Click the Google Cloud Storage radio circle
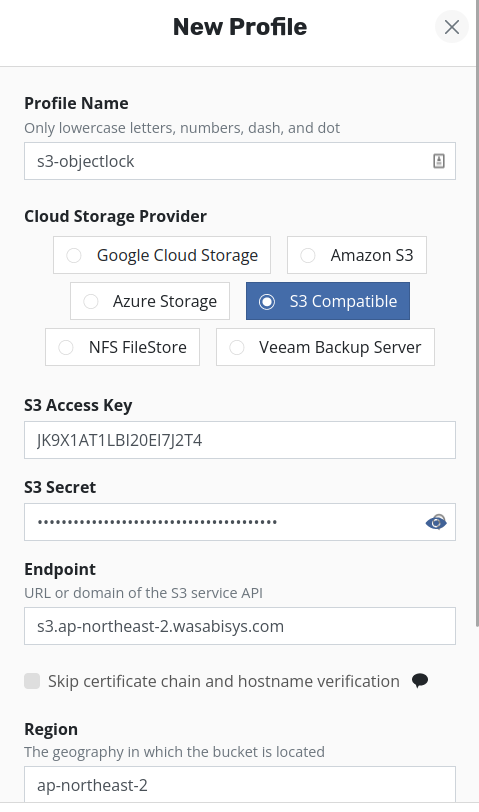 [x=74, y=255]
